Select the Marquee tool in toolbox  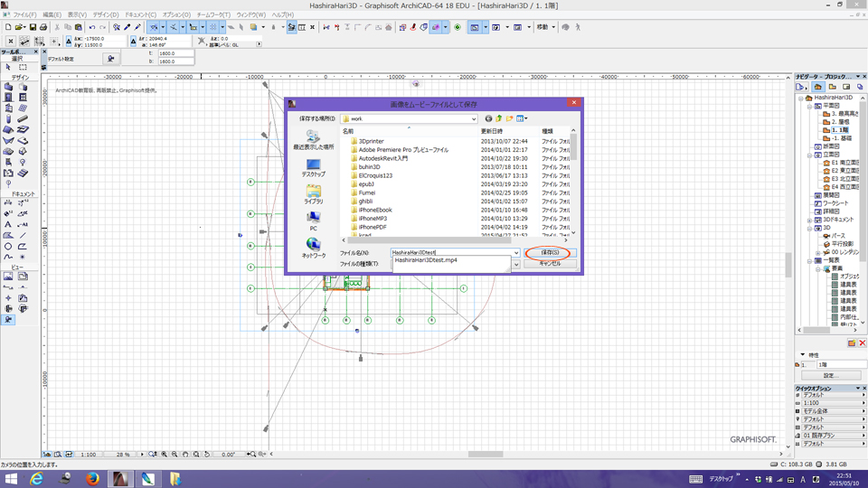pos(23,67)
